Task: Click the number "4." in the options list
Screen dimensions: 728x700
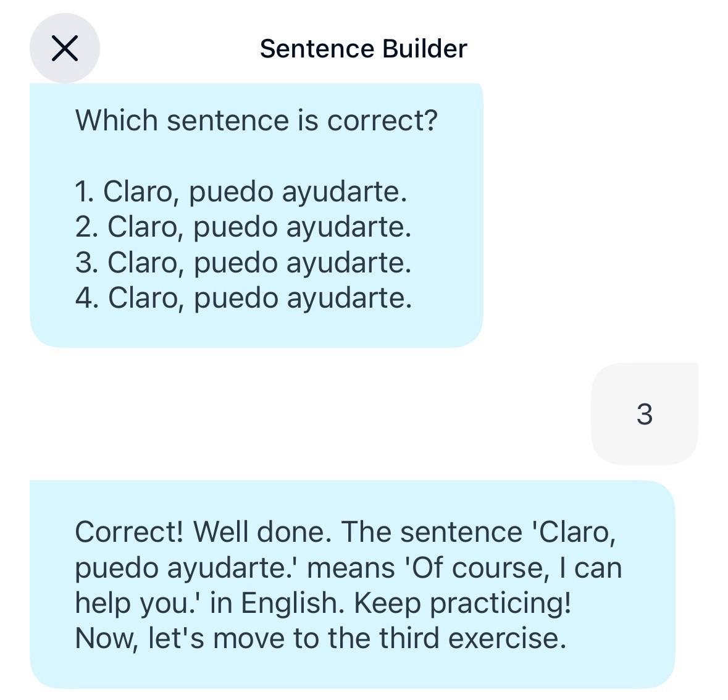Action: coord(87,298)
